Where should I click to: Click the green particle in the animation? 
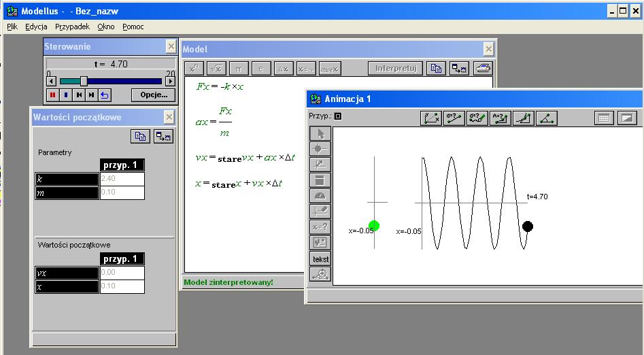(x=374, y=226)
